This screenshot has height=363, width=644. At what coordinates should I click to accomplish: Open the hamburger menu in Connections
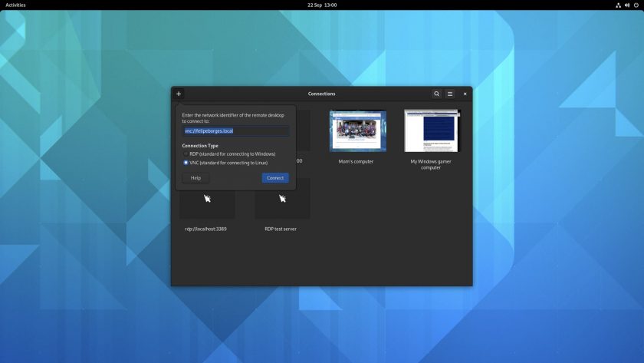point(450,94)
